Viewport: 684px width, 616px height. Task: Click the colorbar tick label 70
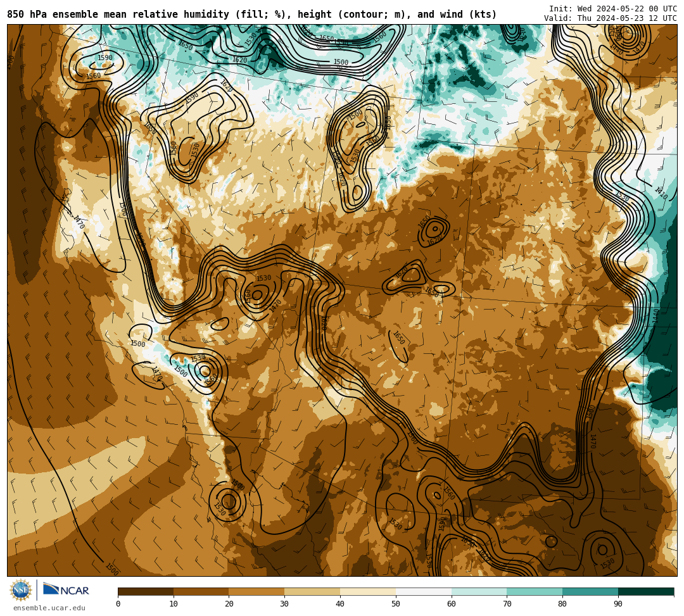pos(507,604)
